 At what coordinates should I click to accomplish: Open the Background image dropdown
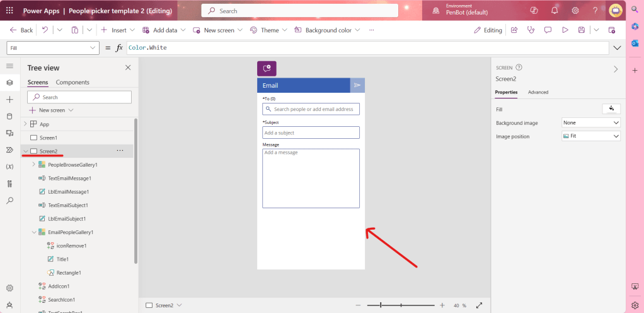pos(590,123)
